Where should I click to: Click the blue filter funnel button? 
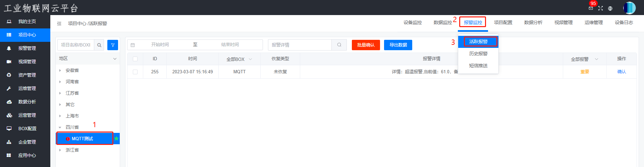[x=113, y=45]
